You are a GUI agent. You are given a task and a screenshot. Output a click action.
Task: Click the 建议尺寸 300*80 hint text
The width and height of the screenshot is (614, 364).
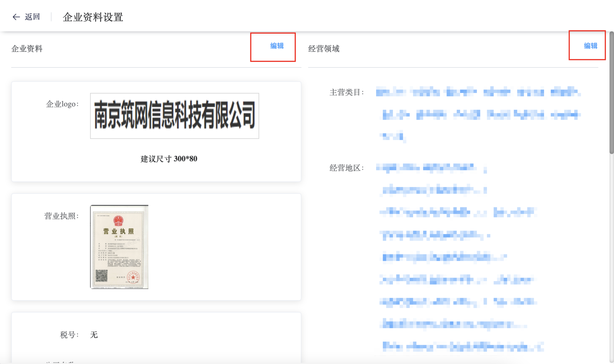[169, 159]
